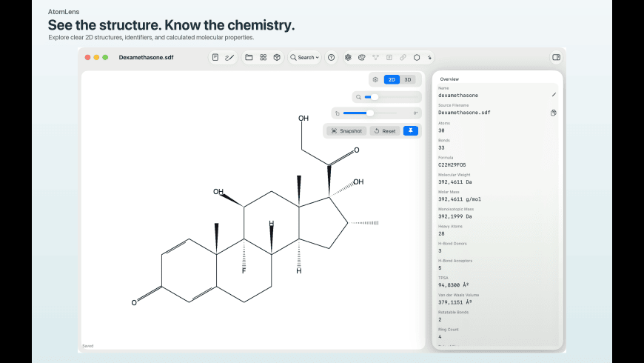This screenshot has height=363, width=644.
Task: Click the fluorine F atom label
Action: (x=244, y=271)
